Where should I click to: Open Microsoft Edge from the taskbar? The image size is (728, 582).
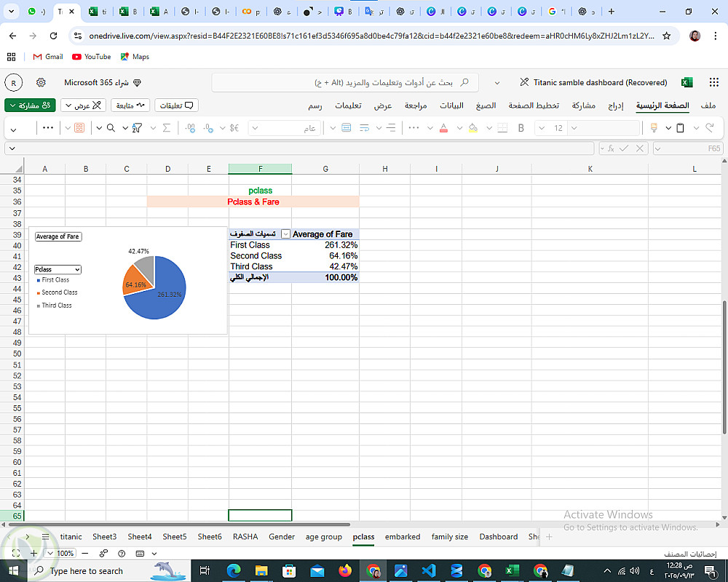(x=234, y=571)
